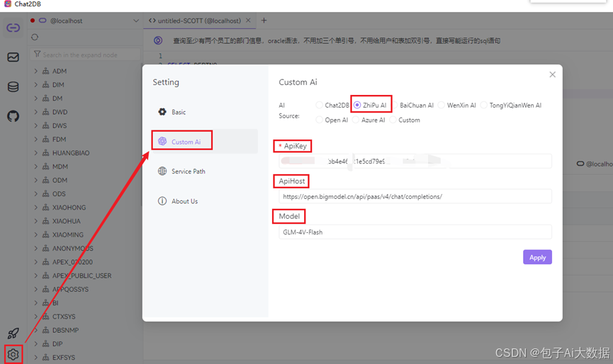This screenshot has height=364, width=613.
Task: Apply the Custom Ai settings
Action: pos(537,257)
